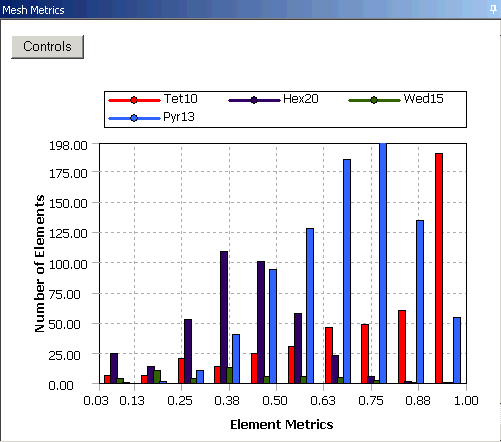Image resolution: width=501 pixels, height=442 pixels.
Task: Open the Controls button
Action: click(47, 47)
